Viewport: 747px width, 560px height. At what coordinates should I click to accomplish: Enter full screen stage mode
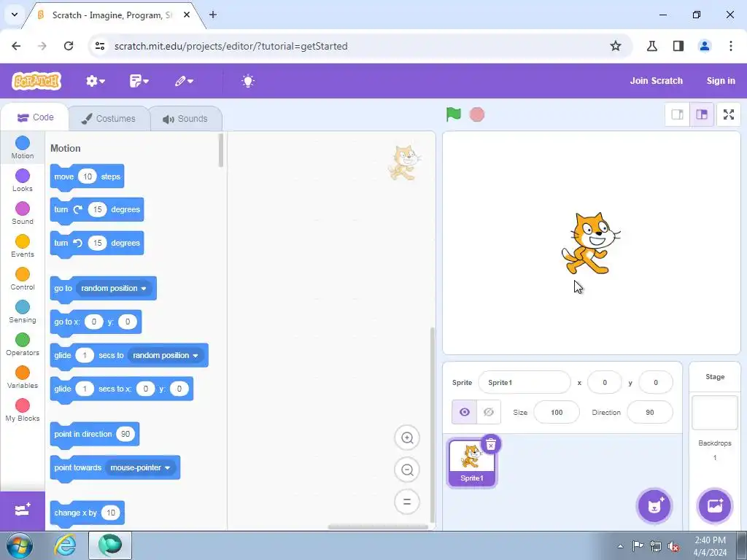pos(729,114)
